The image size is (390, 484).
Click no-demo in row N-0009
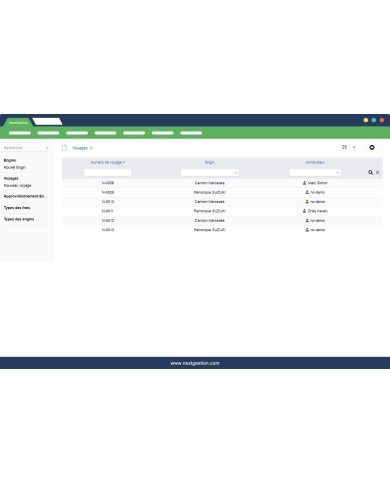pyautogui.click(x=318, y=192)
